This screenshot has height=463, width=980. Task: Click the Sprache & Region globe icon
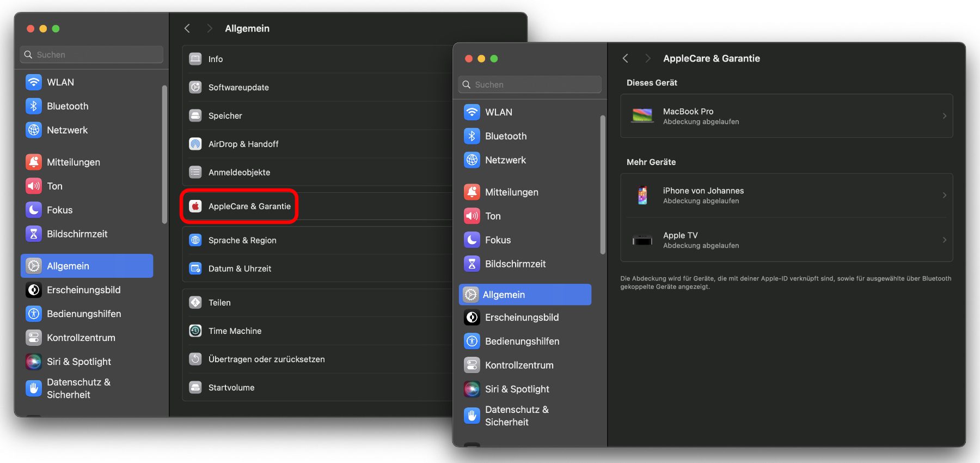[x=195, y=240]
